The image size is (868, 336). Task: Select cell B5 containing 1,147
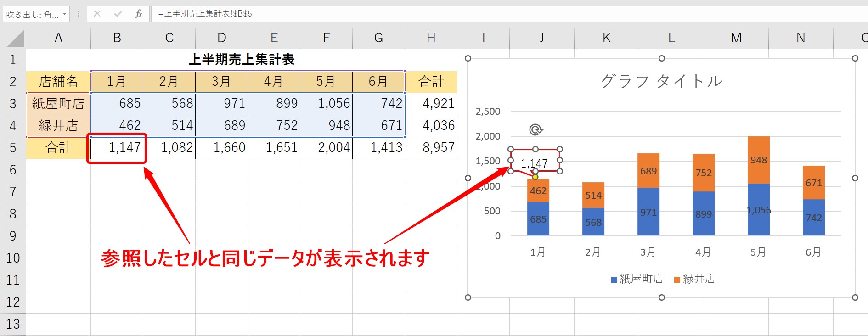pyautogui.click(x=117, y=148)
